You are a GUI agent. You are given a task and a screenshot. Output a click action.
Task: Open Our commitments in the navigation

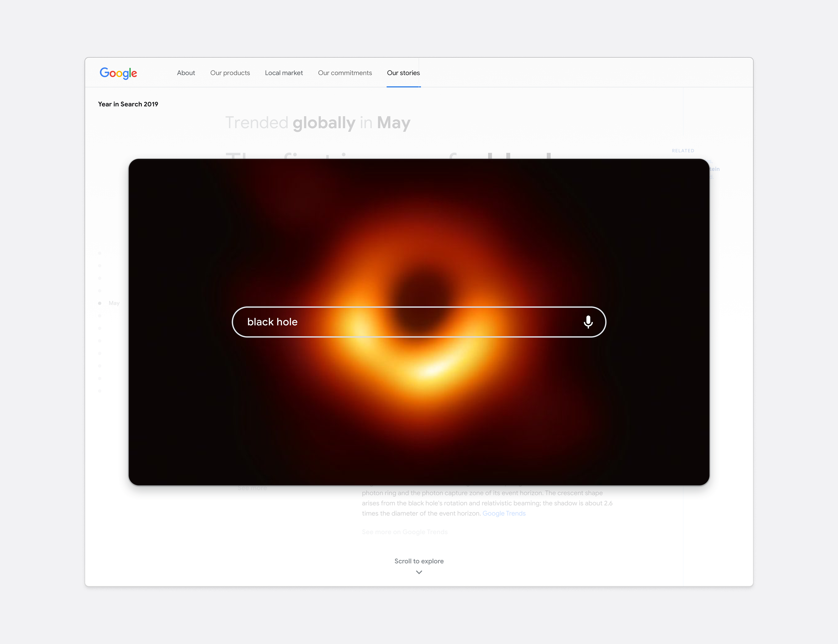point(345,73)
